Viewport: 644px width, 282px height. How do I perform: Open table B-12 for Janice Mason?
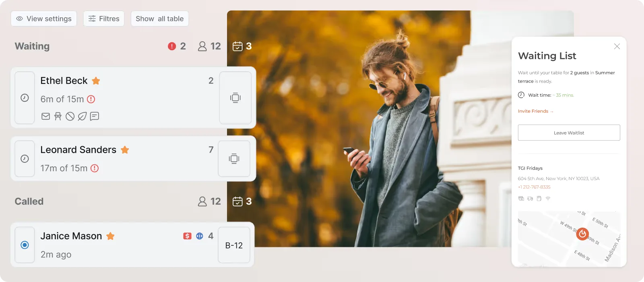click(234, 245)
